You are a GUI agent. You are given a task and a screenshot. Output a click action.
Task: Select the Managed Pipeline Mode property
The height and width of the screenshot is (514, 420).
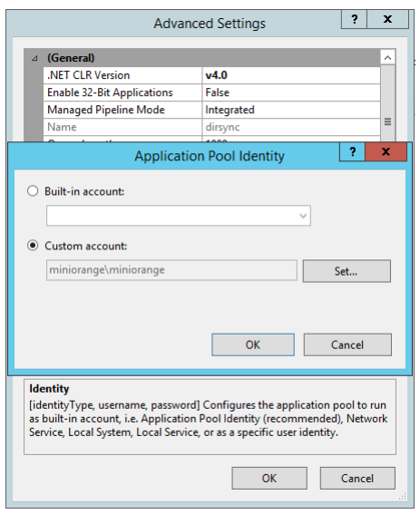[x=122, y=110]
